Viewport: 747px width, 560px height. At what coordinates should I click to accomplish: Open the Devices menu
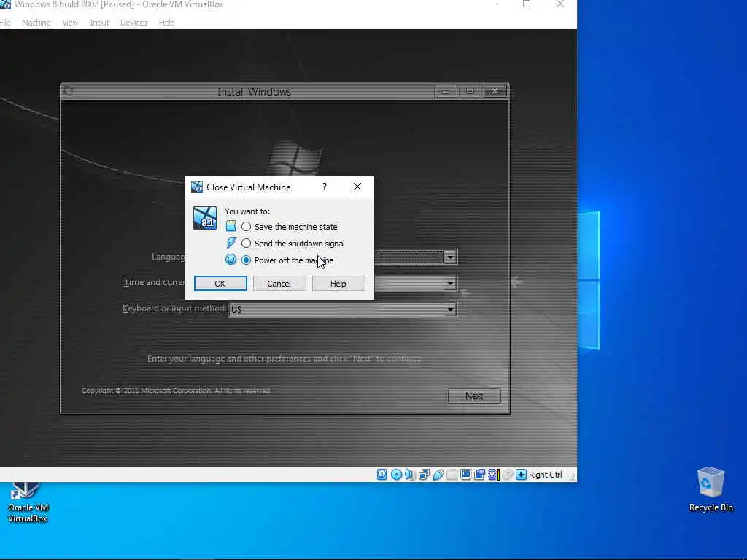pyautogui.click(x=134, y=23)
